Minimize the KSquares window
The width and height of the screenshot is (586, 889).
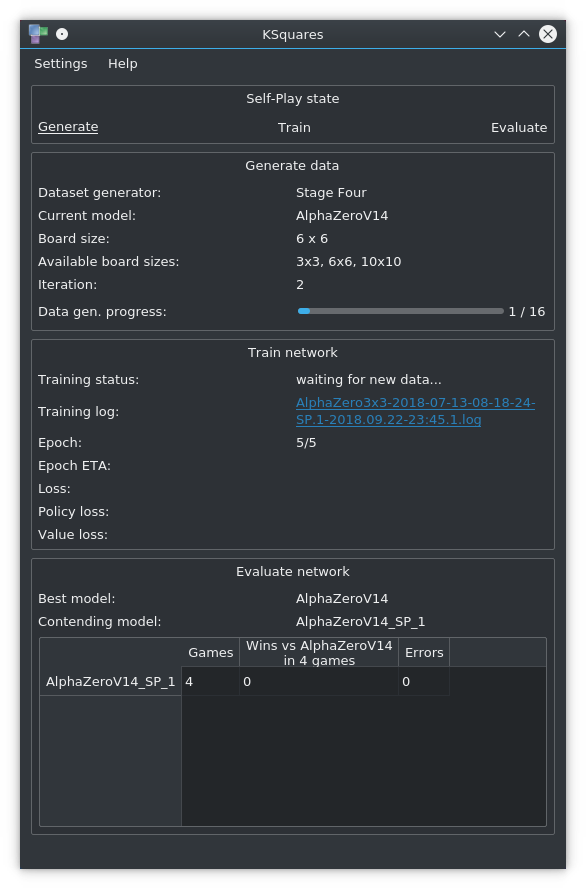[x=500, y=35]
